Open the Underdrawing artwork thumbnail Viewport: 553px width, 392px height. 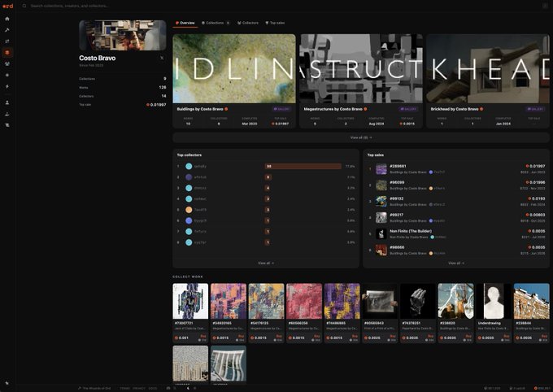point(494,301)
